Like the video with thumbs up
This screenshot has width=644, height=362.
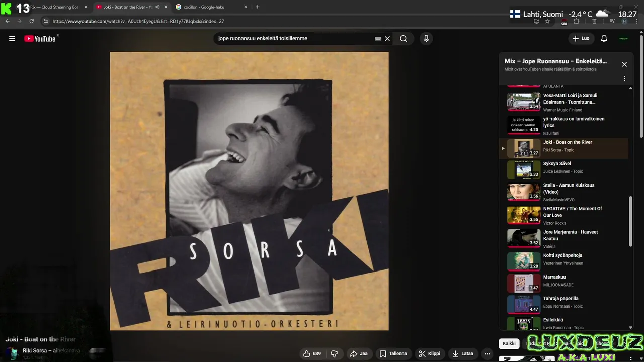point(312,354)
